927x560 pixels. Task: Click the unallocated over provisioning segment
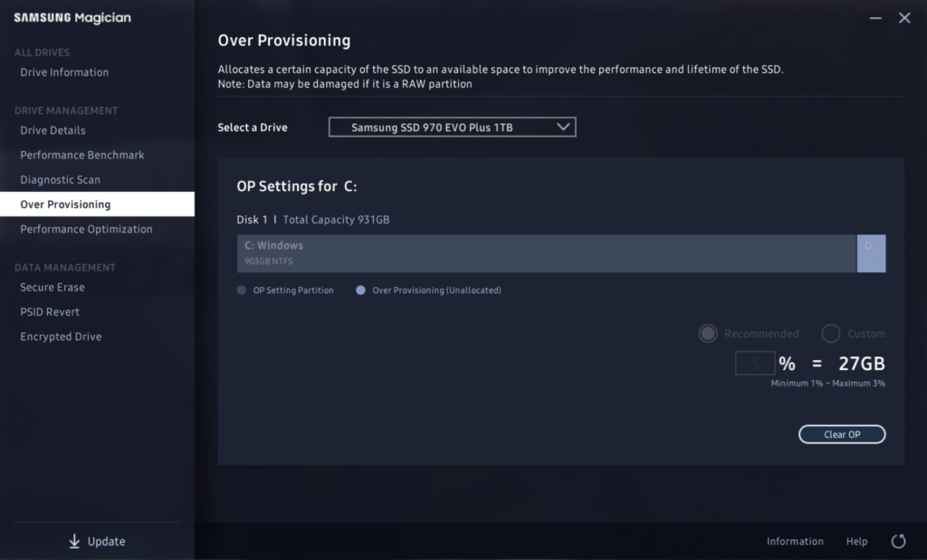pos(872,253)
